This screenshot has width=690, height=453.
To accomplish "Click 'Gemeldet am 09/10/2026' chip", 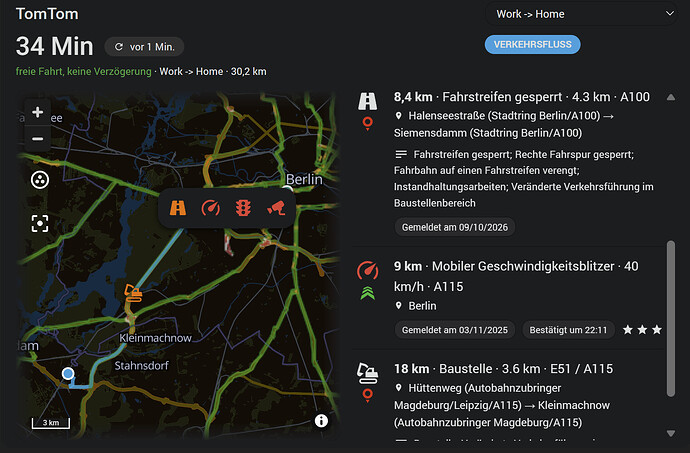I will tap(455, 227).
